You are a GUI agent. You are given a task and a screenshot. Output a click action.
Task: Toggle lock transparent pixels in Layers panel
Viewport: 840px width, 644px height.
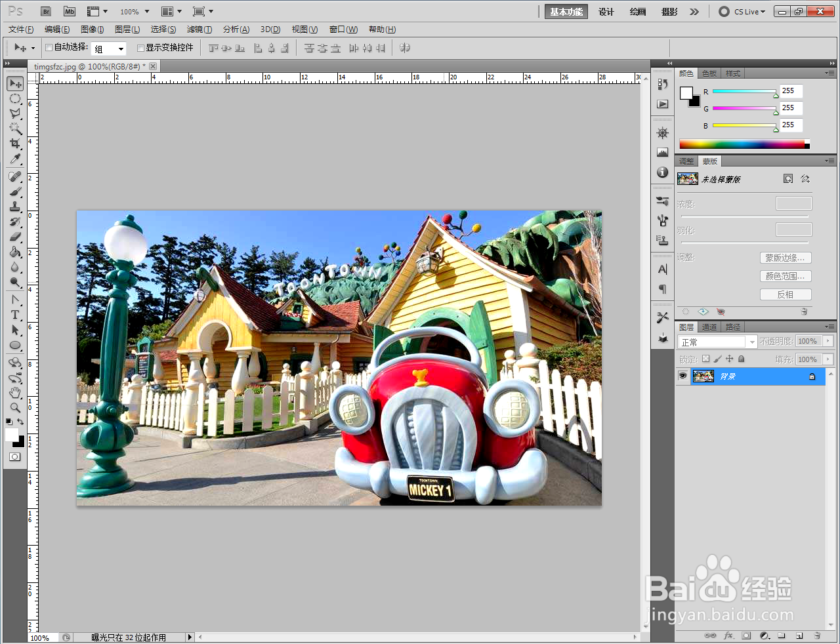(705, 359)
